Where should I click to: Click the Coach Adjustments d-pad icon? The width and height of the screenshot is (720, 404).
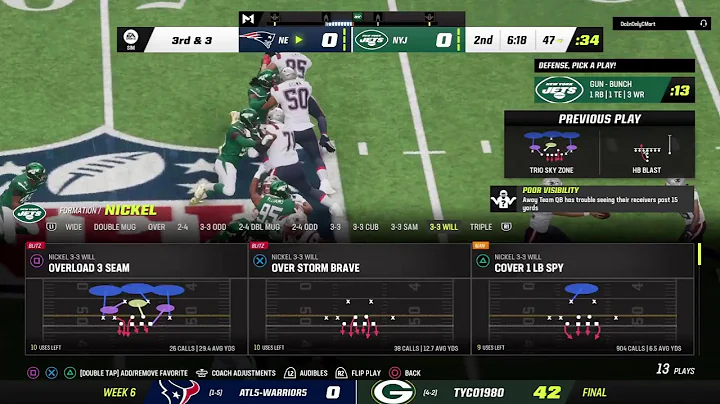(202, 373)
